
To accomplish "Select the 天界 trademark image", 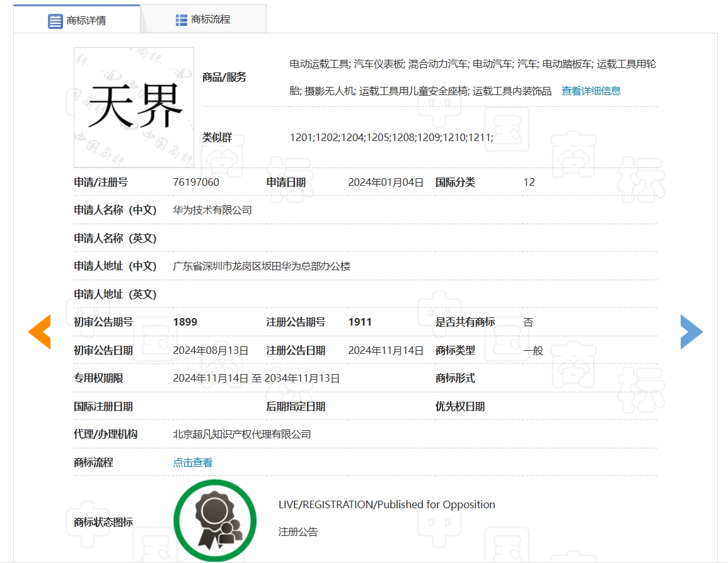I will [x=133, y=106].
